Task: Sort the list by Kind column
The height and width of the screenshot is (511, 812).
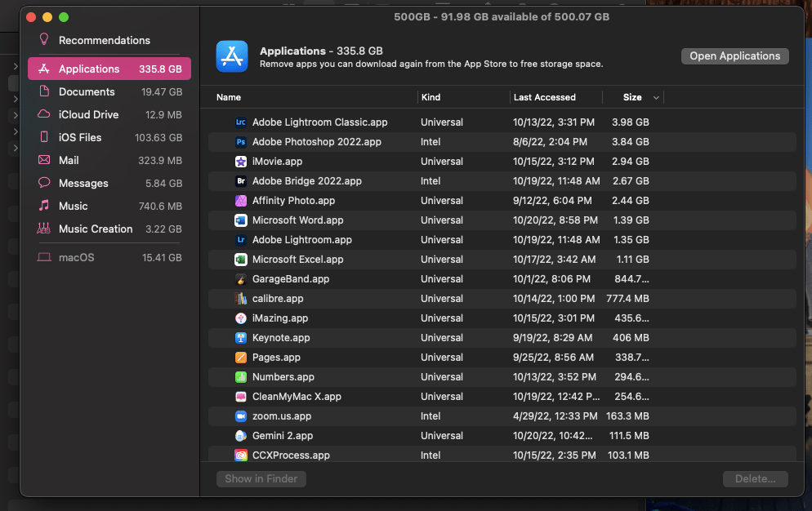Action: (x=431, y=97)
